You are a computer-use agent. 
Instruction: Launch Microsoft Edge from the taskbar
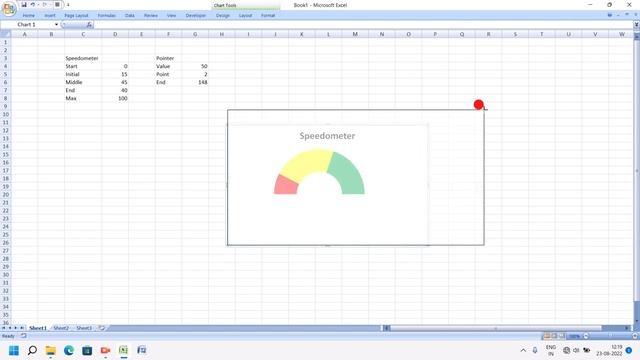[x=69, y=351]
